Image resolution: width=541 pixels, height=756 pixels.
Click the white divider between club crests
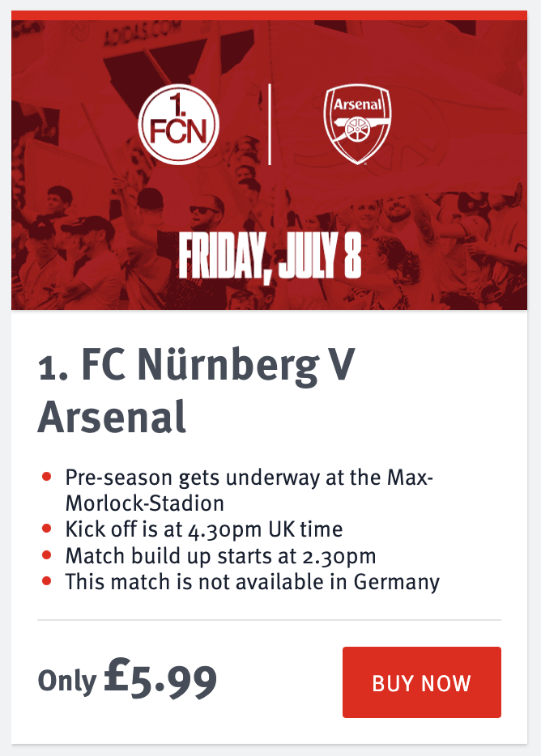tap(270, 125)
